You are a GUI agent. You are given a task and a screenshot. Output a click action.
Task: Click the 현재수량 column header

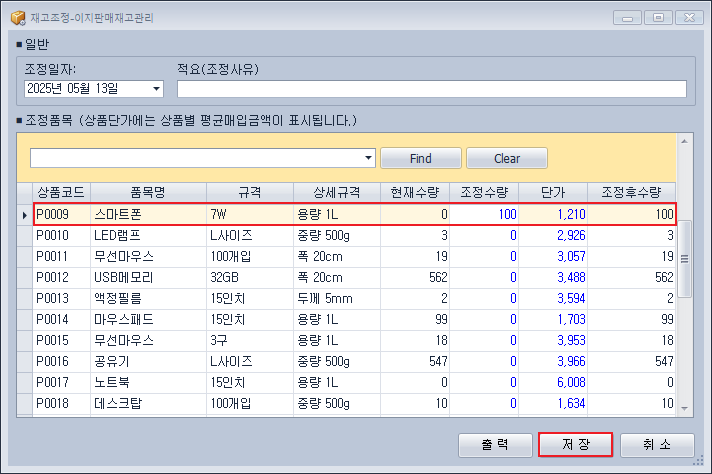pos(415,193)
